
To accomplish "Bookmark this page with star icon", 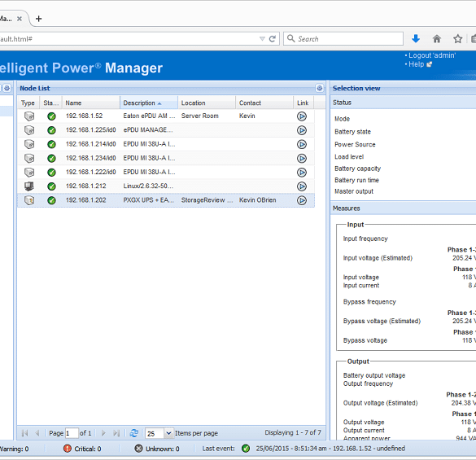I will (457, 38).
